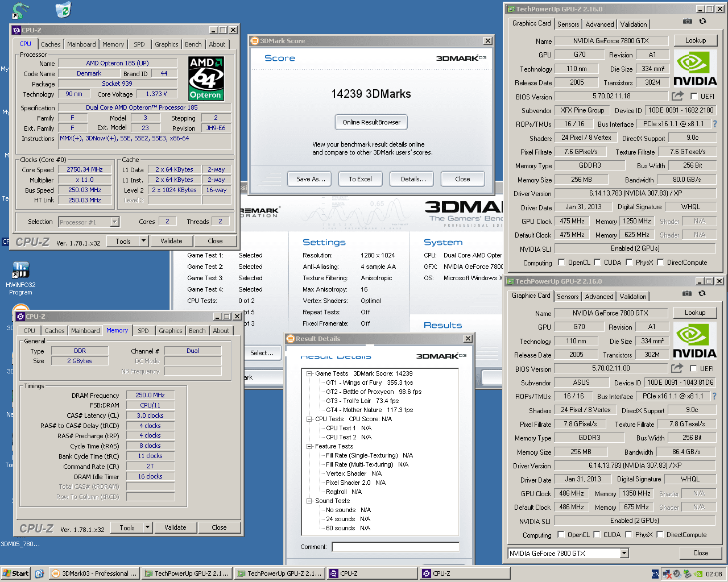This screenshot has height=582, width=728.
Task: Click Details... button in 3DMark Score
Action: (413, 179)
